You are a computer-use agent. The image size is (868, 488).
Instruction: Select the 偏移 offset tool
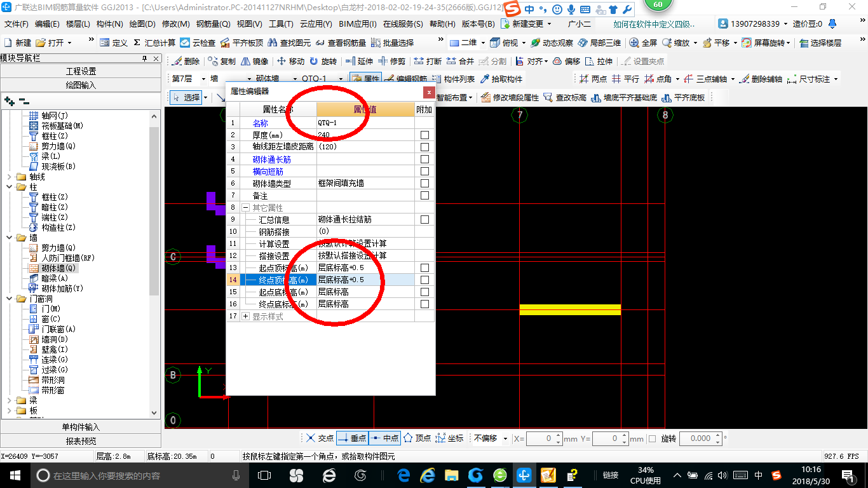pyautogui.click(x=566, y=61)
